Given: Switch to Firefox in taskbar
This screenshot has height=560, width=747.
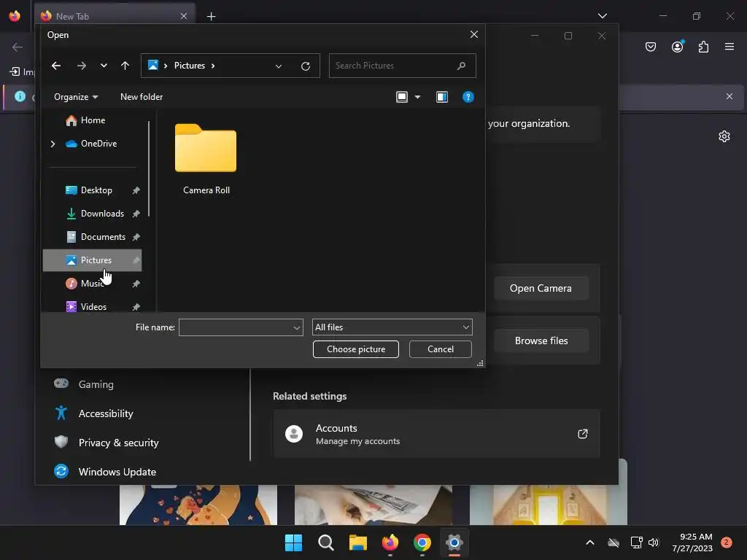Looking at the screenshot, I should pyautogui.click(x=390, y=542).
